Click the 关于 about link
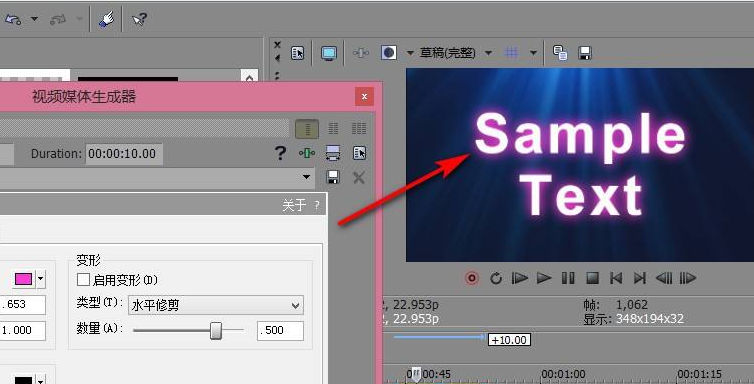Screen dimensions: 754x384 (x=294, y=205)
